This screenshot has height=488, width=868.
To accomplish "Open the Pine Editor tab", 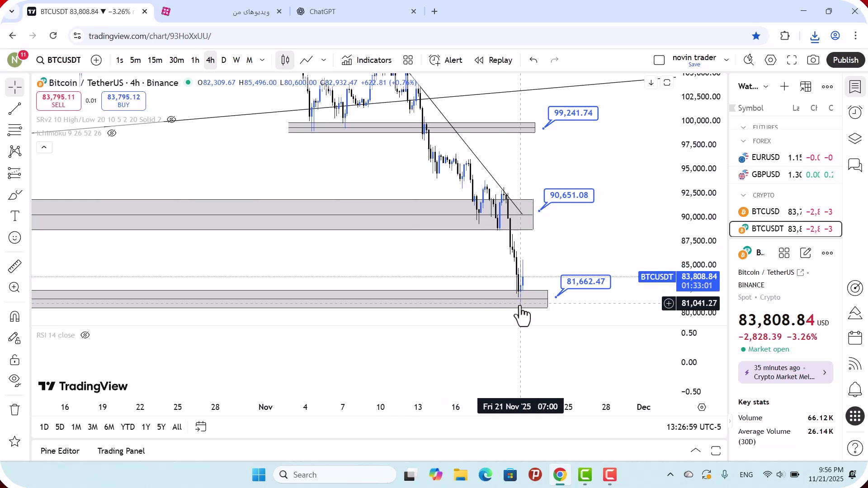I will 60,451.
